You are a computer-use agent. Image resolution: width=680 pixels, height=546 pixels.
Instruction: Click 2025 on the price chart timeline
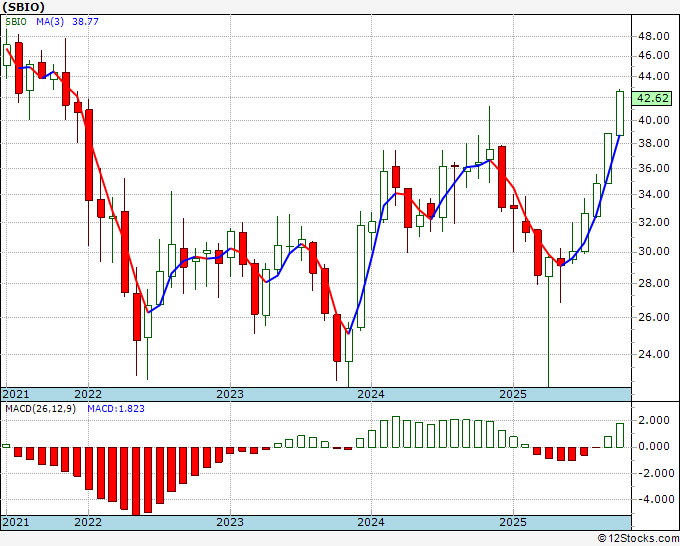pos(513,394)
